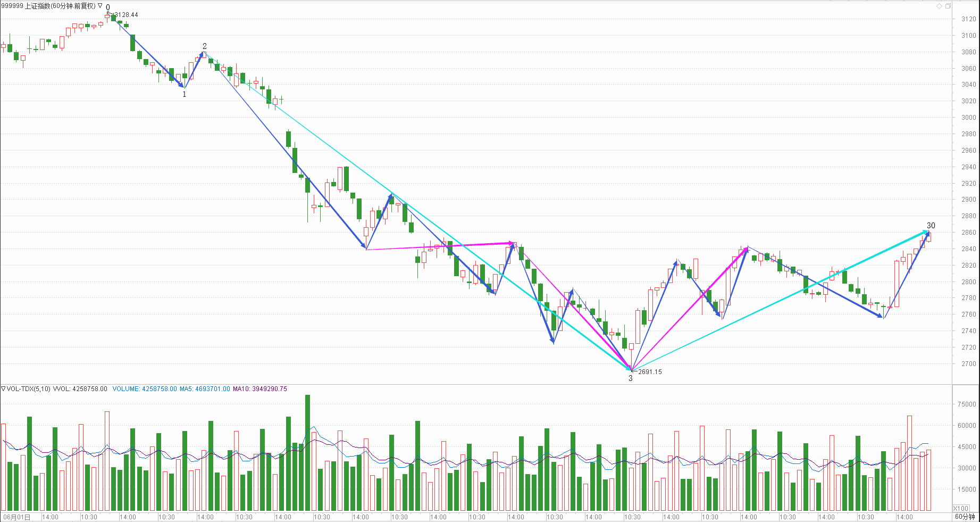
Task: Click the 3128.44 high price annotation
Action: pyautogui.click(x=126, y=15)
